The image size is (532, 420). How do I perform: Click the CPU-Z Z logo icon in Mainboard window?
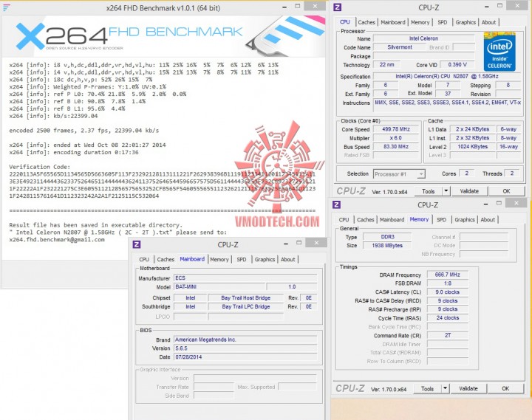(137, 244)
